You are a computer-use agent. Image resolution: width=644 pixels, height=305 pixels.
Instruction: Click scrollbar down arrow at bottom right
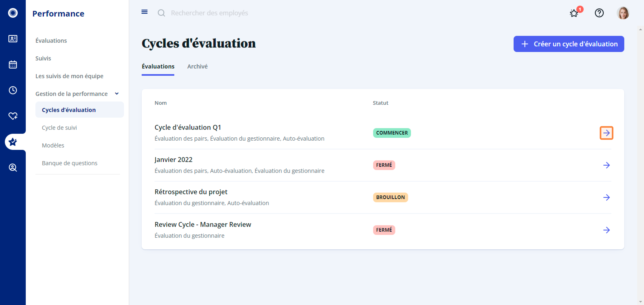pos(640,302)
